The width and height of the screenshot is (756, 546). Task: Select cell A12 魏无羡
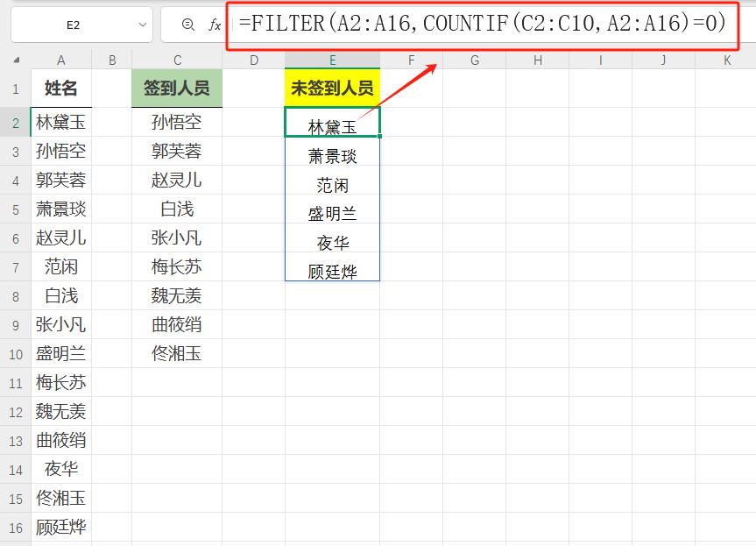pos(61,411)
